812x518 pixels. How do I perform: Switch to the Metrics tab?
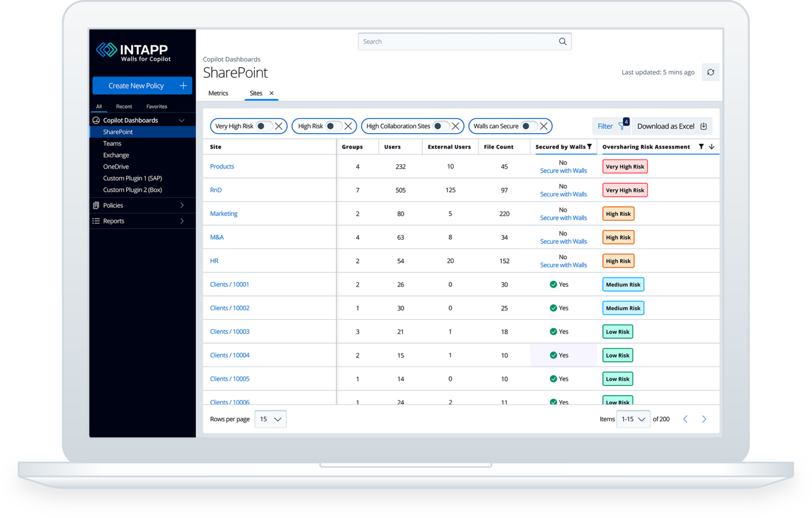pos(218,93)
